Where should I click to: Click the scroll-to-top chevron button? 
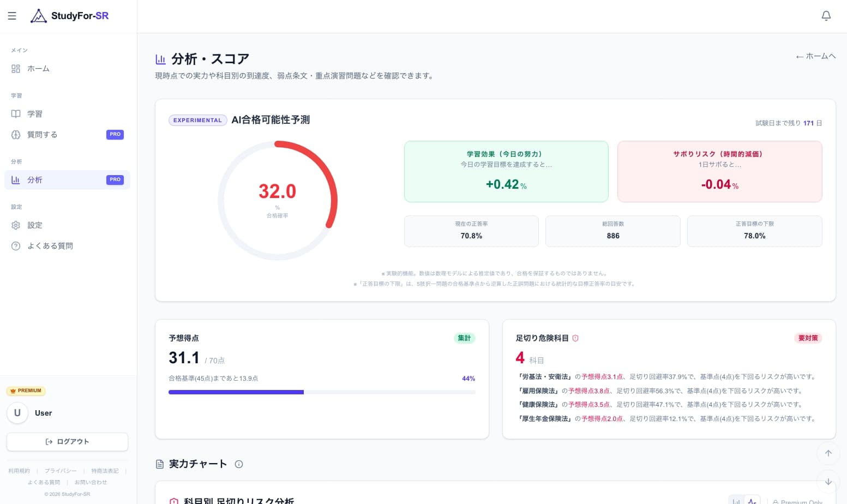pos(828,453)
